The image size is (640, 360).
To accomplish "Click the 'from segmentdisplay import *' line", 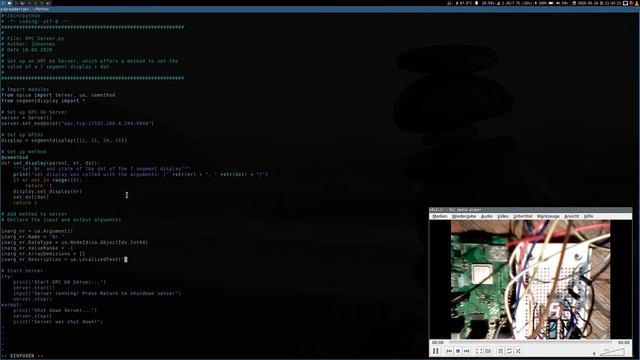I will click(x=43, y=101).
